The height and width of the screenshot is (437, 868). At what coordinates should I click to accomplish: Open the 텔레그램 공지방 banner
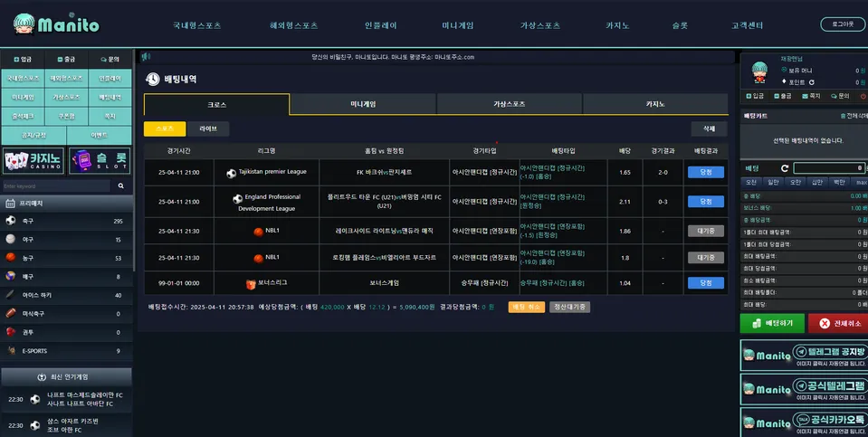(804, 356)
